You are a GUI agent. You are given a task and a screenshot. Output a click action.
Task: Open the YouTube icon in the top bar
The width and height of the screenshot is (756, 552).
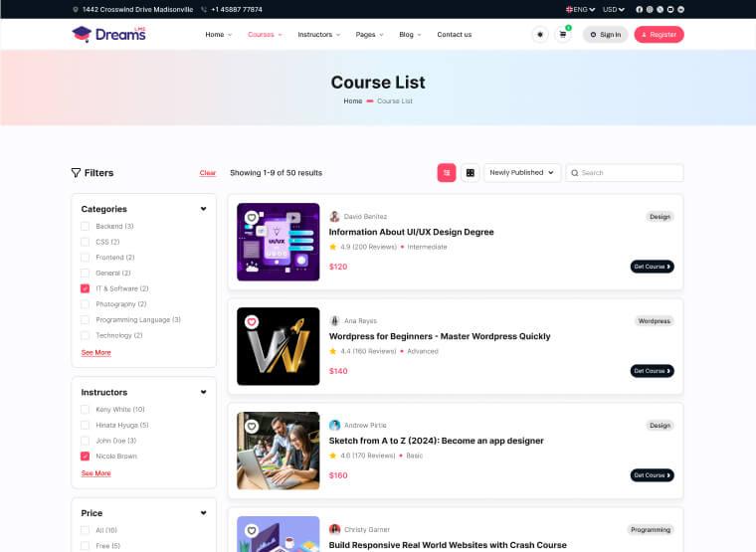[670, 9]
